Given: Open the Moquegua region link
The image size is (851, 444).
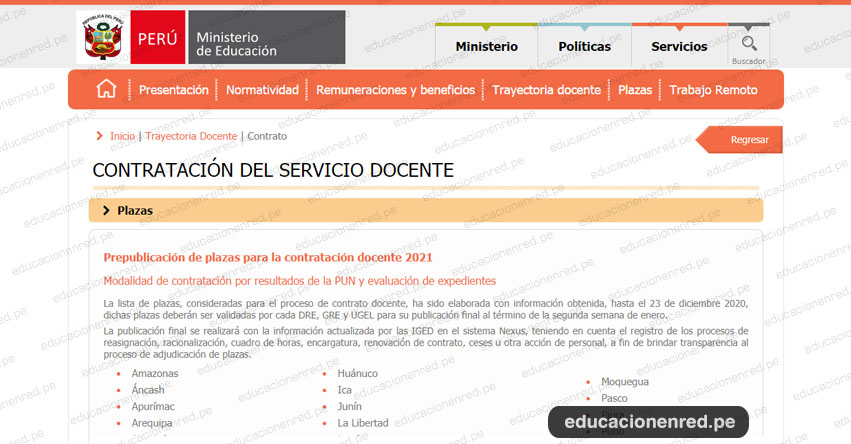Looking at the screenshot, I should (x=625, y=382).
